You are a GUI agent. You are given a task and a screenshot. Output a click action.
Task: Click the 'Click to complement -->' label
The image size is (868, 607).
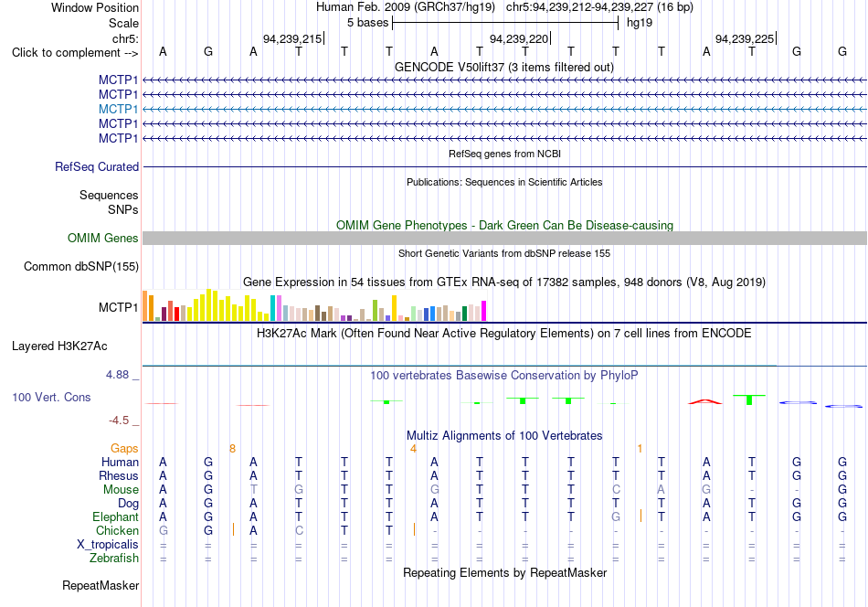pos(75,53)
